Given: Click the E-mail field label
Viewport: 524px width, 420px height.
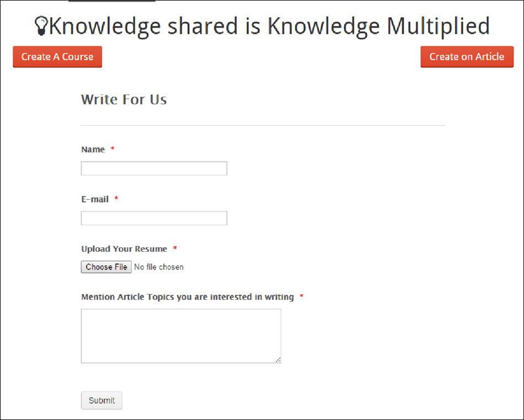Looking at the screenshot, I should click(x=95, y=199).
